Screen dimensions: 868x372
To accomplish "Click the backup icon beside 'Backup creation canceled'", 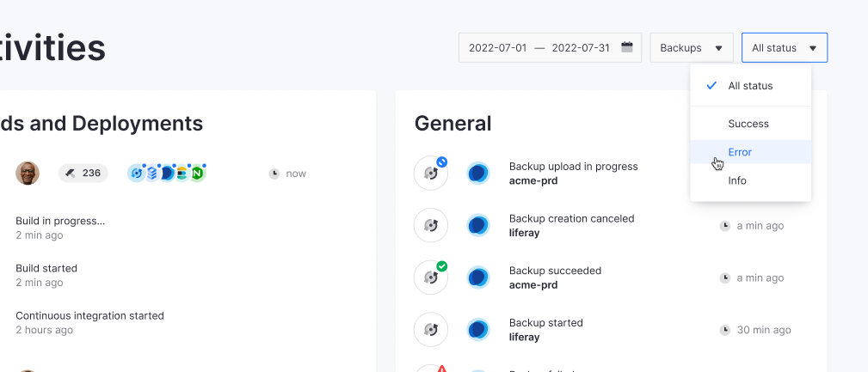I will 431,226.
